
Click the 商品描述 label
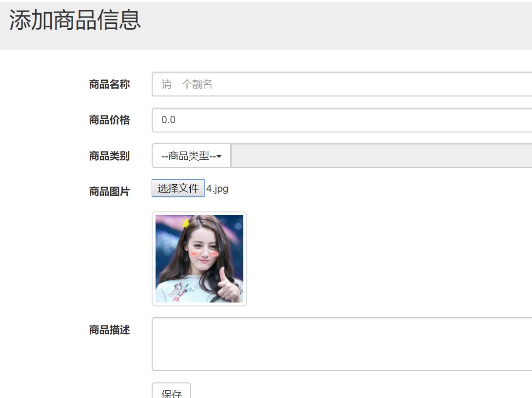pyautogui.click(x=109, y=330)
